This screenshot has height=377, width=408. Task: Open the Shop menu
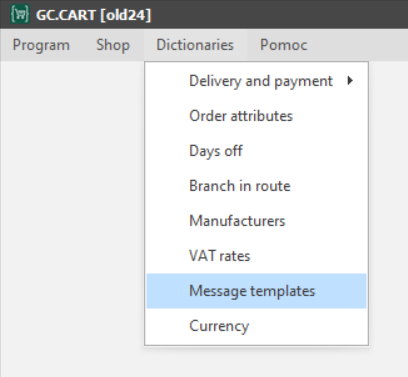click(113, 45)
